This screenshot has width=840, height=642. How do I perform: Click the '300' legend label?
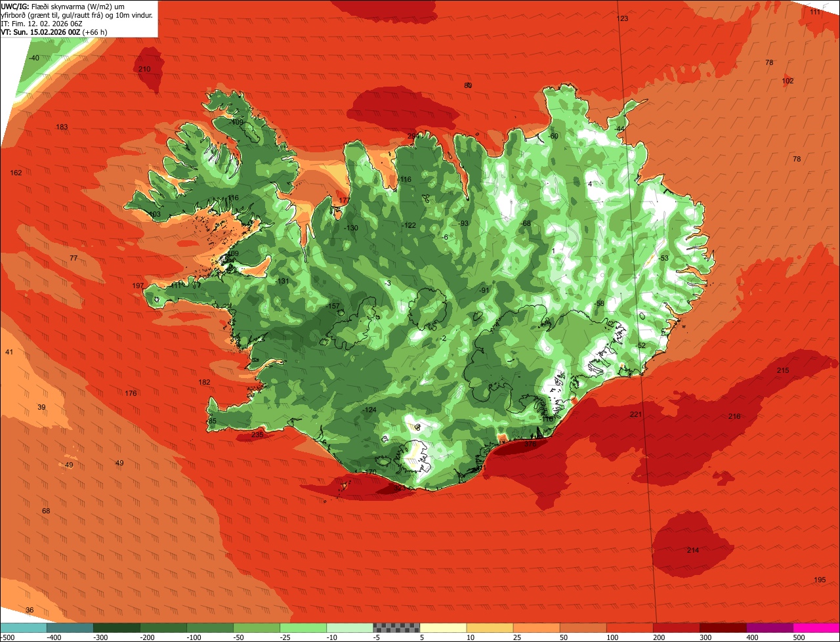click(x=706, y=637)
